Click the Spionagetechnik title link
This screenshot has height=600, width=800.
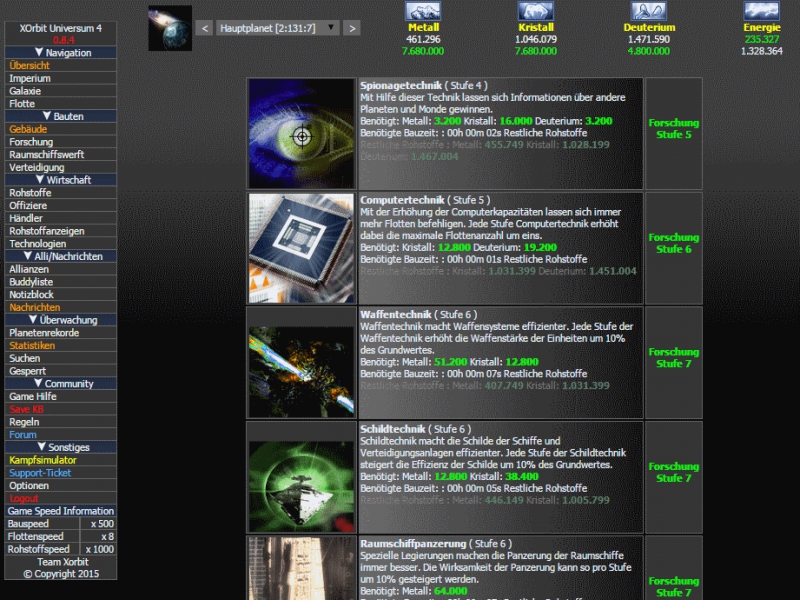point(401,86)
